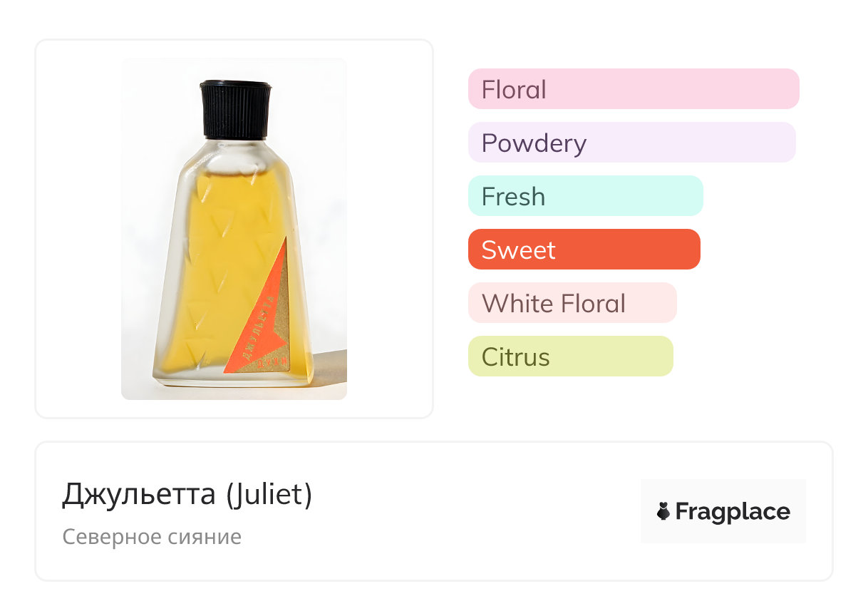This screenshot has width=868, height=616.
Task: Click the black cap of the bottle
Action: (x=236, y=109)
